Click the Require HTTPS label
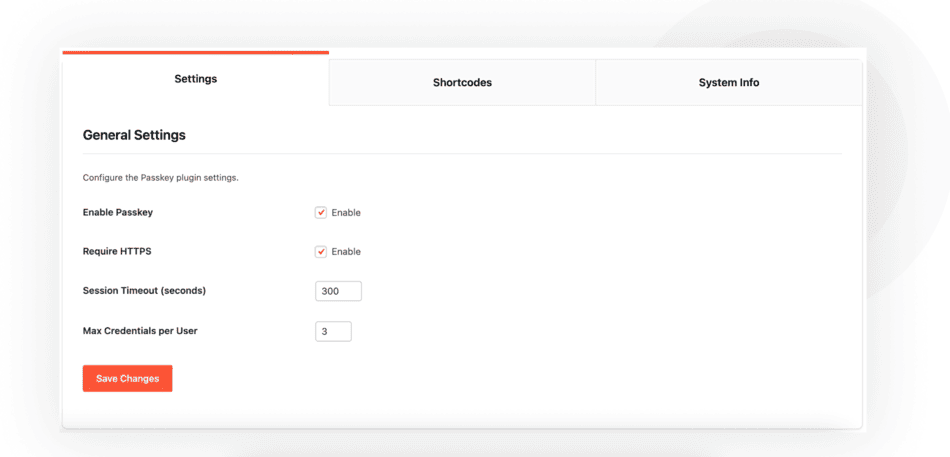The height and width of the screenshot is (457, 950). (117, 252)
